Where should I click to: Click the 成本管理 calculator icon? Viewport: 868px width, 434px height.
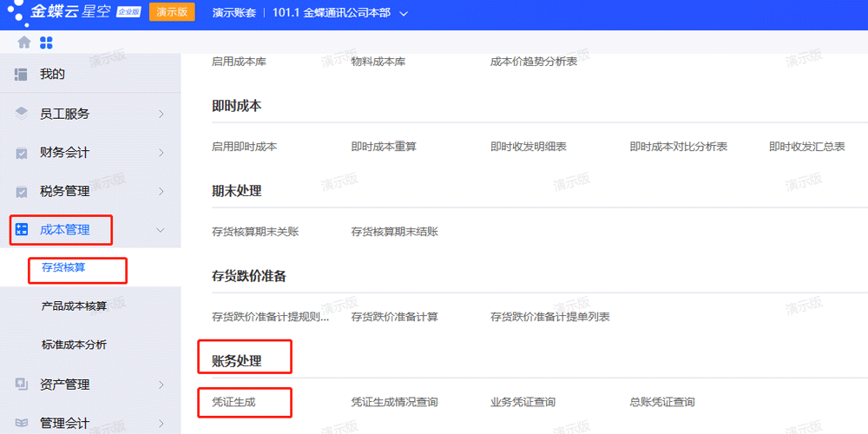(x=22, y=230)
